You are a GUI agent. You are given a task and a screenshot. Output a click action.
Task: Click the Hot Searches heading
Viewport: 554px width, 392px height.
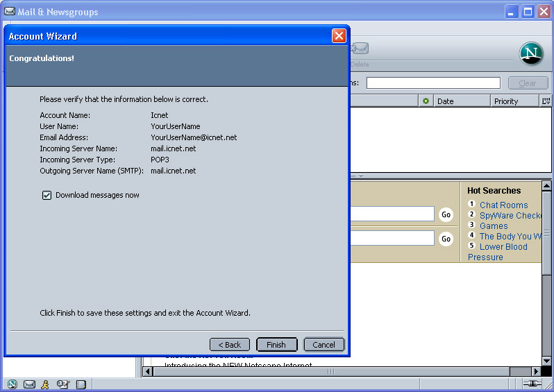(494, 191)
